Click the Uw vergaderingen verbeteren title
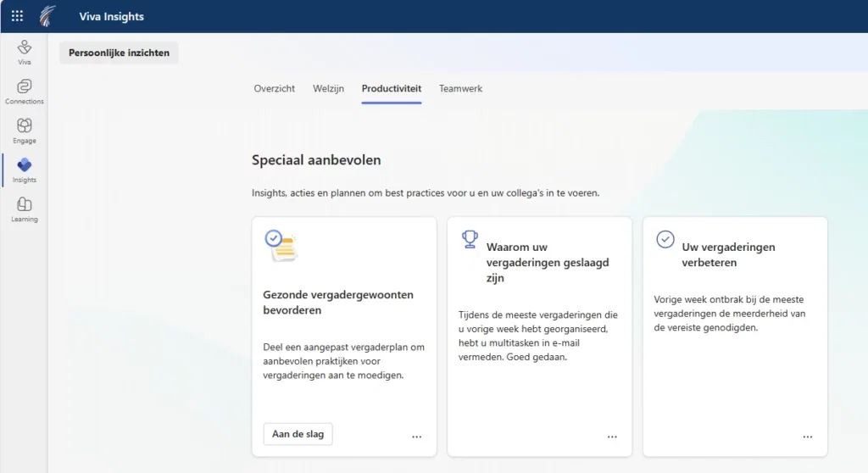 (x=728, y=255)
